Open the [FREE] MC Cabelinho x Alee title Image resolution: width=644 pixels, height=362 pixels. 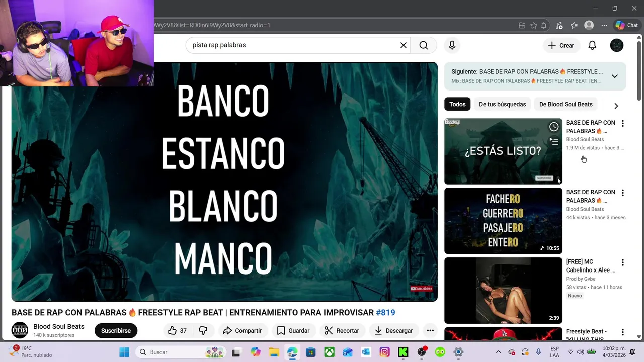coord(590,266)
